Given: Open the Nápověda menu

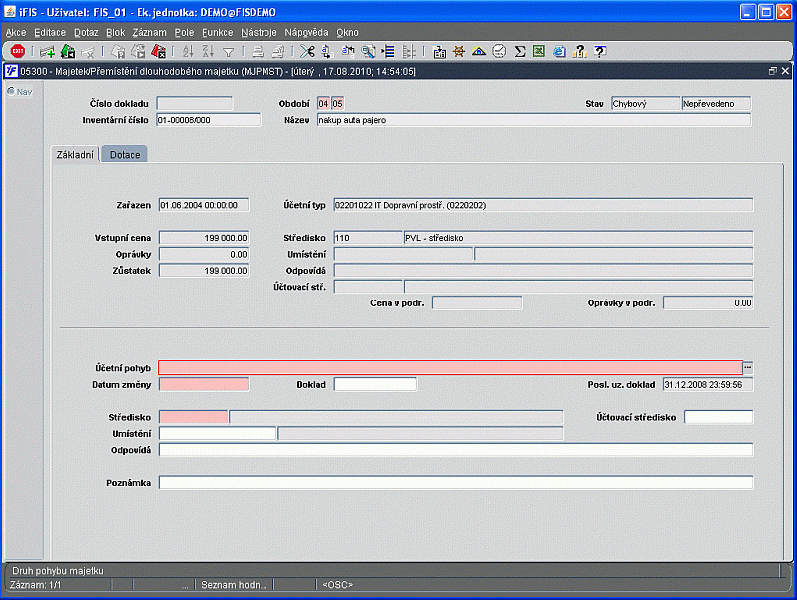Looking at the screenshot, I should [306, 33].
